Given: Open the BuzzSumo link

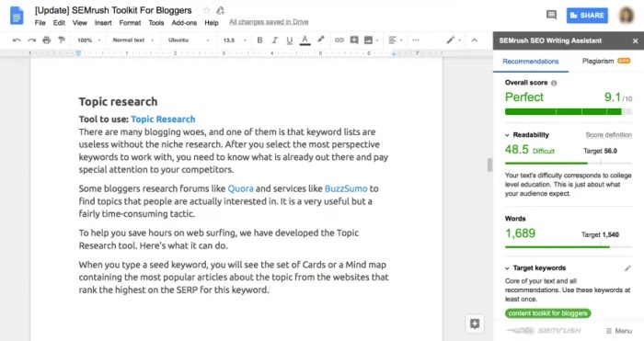Looking at the screenshot, I should pyautogui.click(x=346, y=188).
